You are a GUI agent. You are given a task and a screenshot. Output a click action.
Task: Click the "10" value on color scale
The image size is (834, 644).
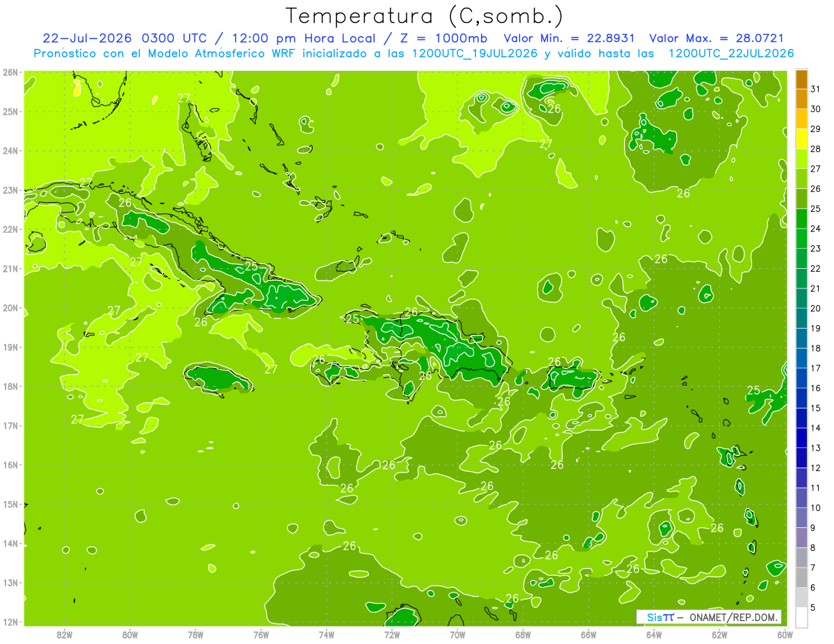coord(816,508)
